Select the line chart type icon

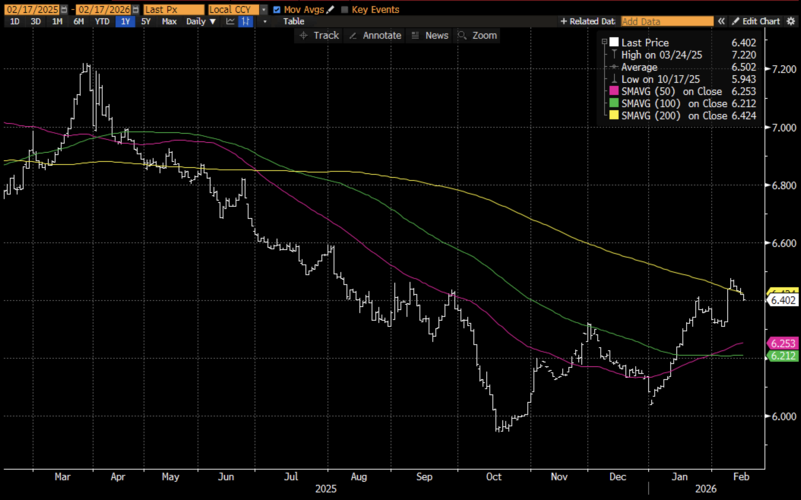pyautogui.click(x=228, y=21)
